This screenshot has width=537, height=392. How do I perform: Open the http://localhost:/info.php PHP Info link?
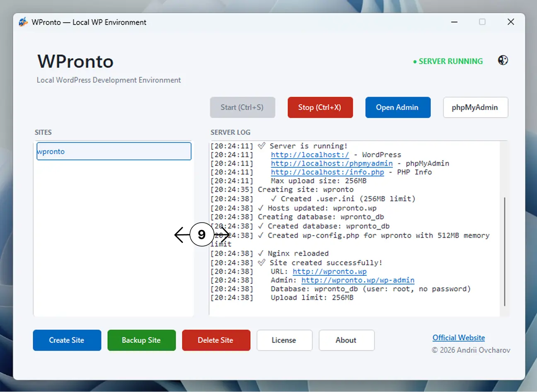[x=327, y=172]
